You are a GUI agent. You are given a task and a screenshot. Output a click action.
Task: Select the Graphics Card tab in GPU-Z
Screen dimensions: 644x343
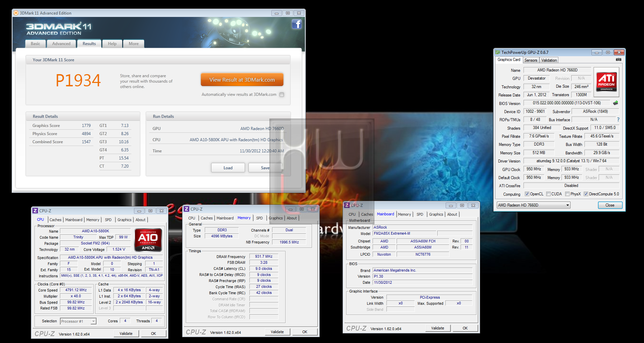[509, 60]
